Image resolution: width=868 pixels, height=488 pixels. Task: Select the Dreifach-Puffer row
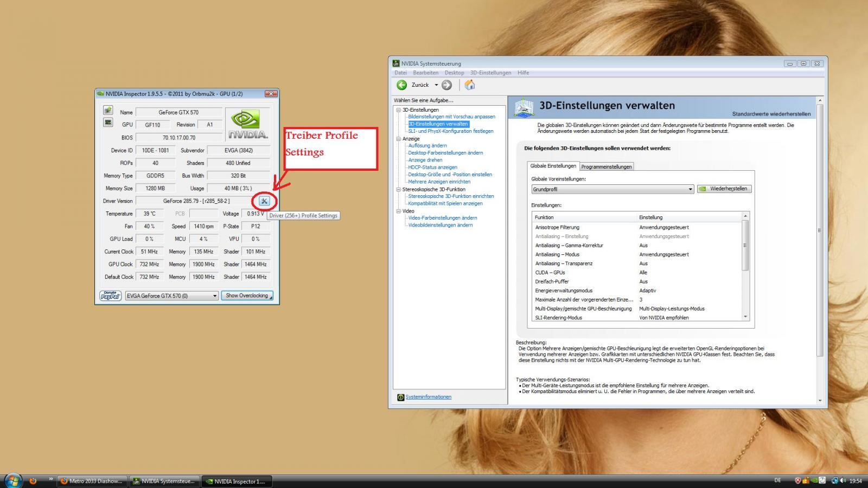(637, 281)
